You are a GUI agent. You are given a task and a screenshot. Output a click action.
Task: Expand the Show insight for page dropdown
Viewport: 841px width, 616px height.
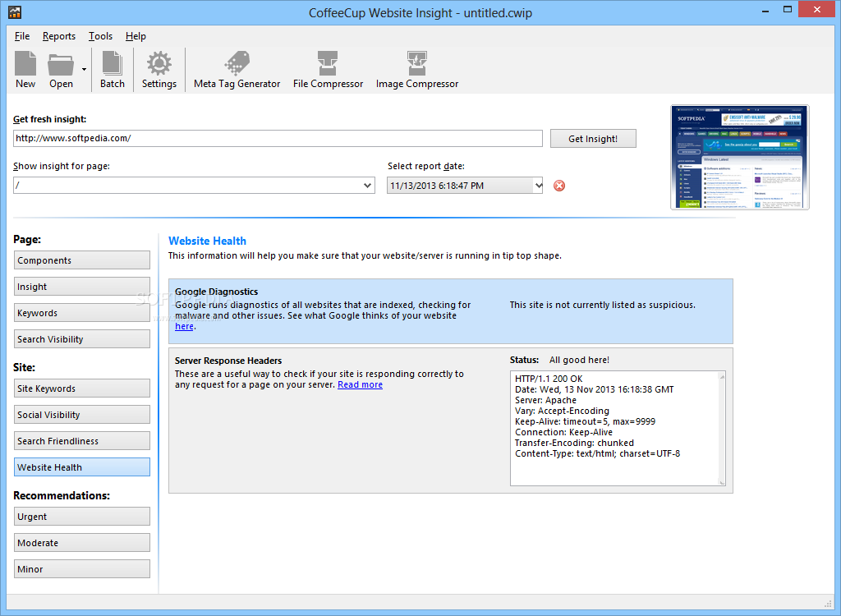tap(367, 186)
